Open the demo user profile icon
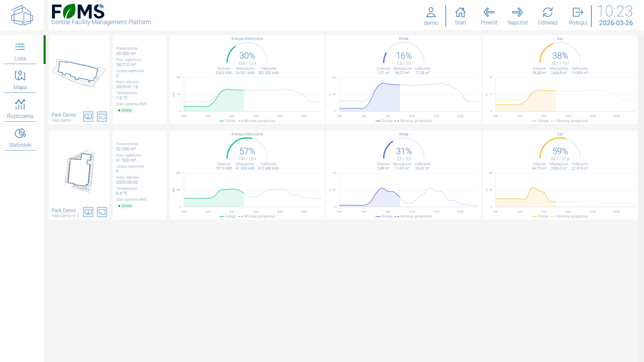The width and height of the screenshot is (644, 362). [x=431, y=13]
